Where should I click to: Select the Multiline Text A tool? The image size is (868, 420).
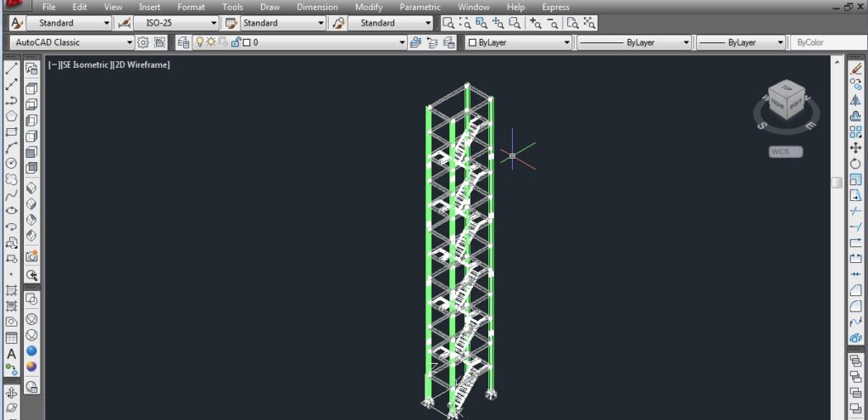tap(12, 354)
